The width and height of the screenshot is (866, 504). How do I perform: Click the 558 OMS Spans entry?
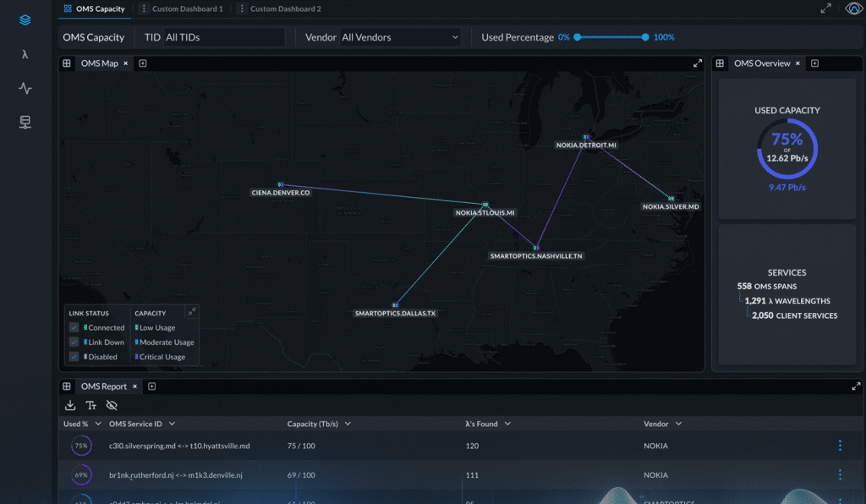[x=766, y=286]
